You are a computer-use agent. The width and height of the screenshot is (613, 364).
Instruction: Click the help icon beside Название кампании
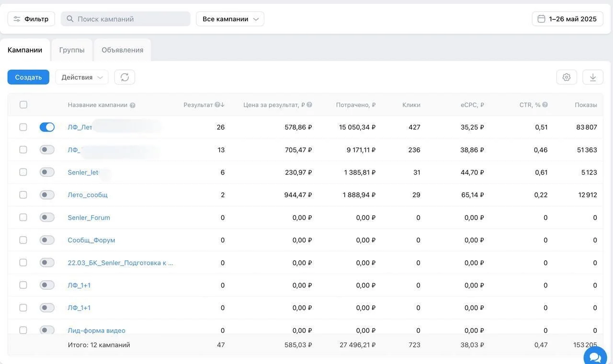133,105
